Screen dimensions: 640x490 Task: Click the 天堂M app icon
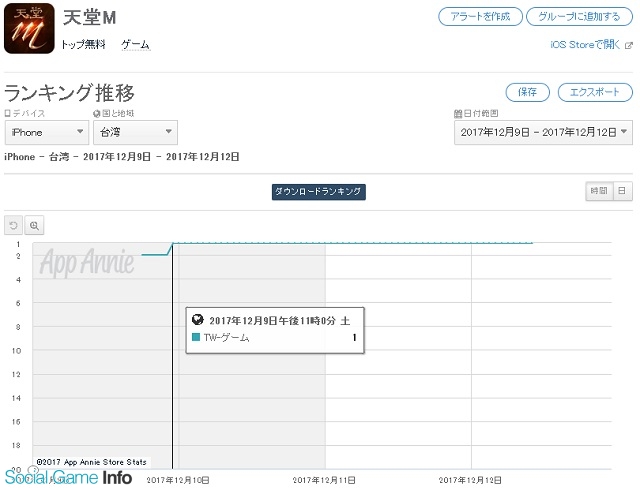[x=29, y=28]
